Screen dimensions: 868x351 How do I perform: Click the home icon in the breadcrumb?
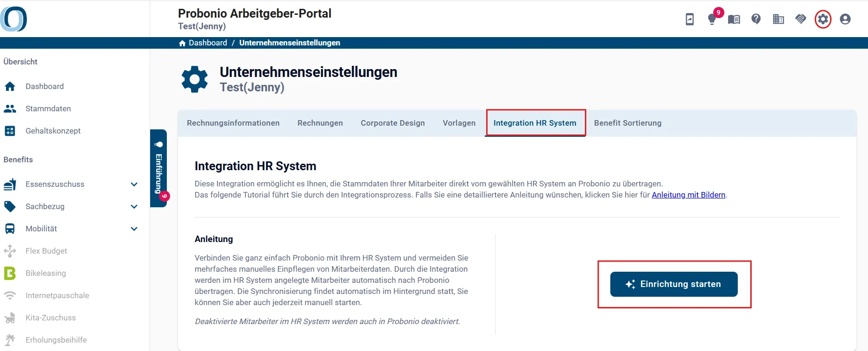pos(182,43)
